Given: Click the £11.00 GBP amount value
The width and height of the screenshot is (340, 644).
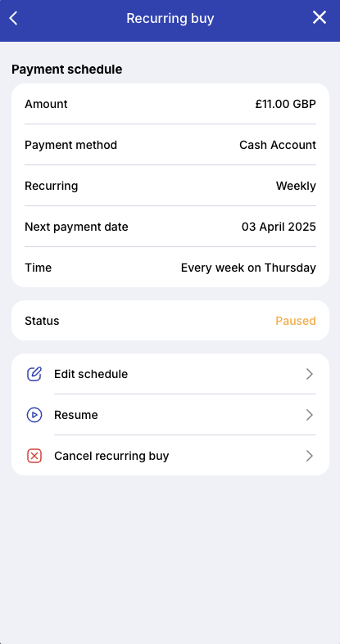Looking at the screenshot, I should (x=286, y=104).
